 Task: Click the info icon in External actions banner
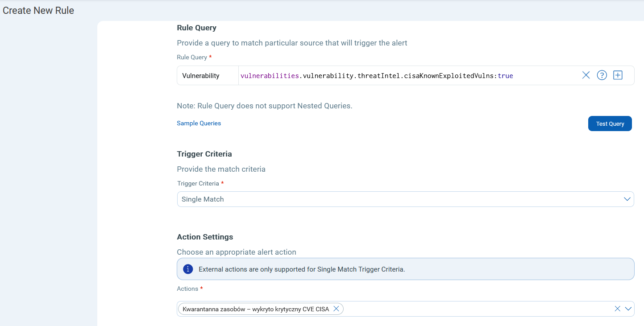point(188,269)
